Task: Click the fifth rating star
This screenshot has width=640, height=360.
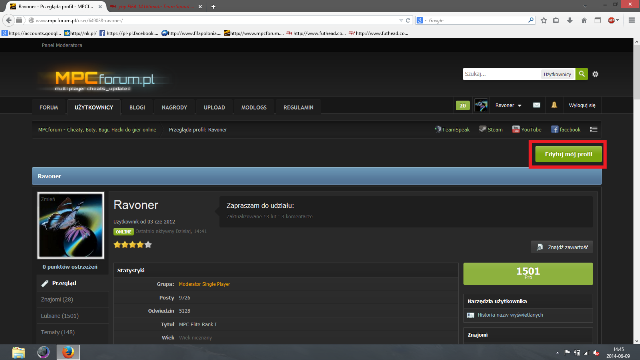Action: (x=148, y=244)
